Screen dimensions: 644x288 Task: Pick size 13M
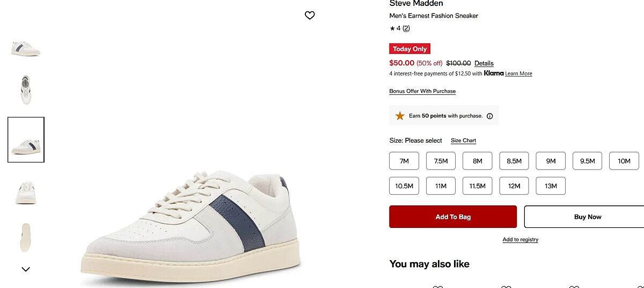coord(551,186)
